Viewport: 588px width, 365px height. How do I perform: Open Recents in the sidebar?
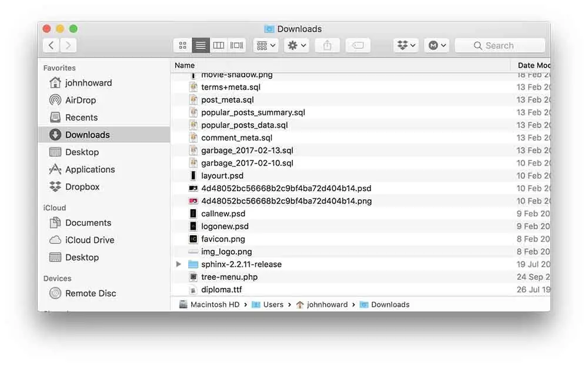tap(104, 118)
